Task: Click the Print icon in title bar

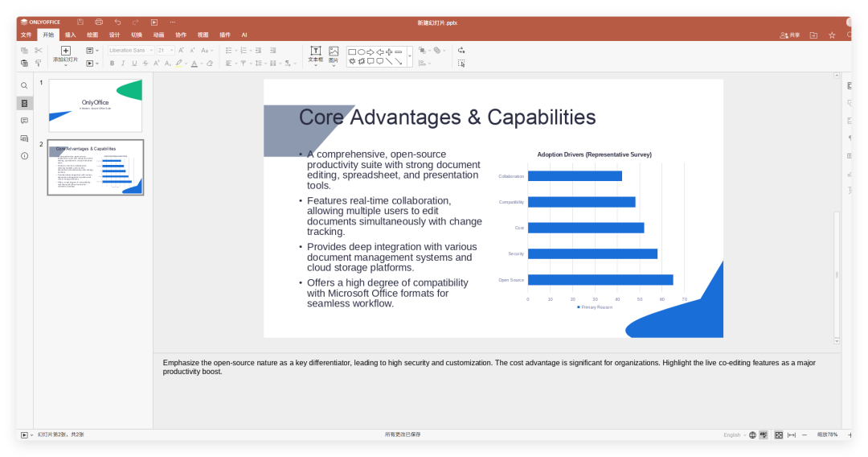Action: click(x=99, y=23)
